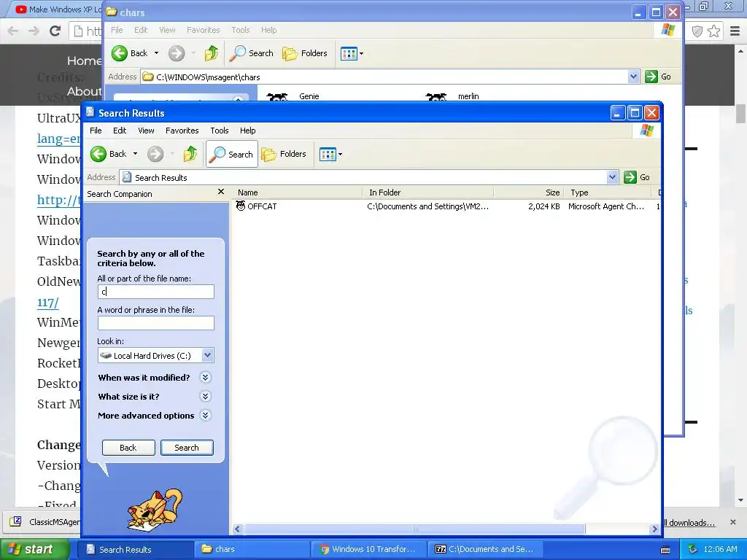747x560 pixels.
Task: Click Back button in Search Companion
Action: (128, 448)
